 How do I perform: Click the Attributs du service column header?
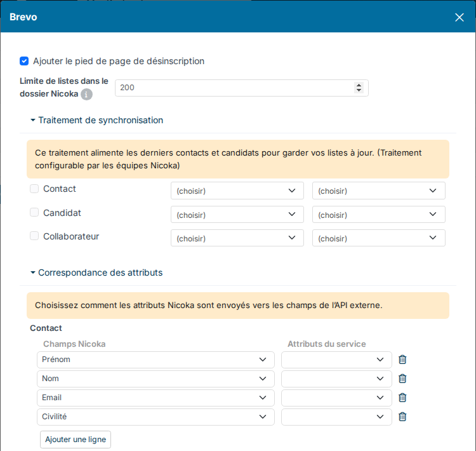(x=327, y=344)
